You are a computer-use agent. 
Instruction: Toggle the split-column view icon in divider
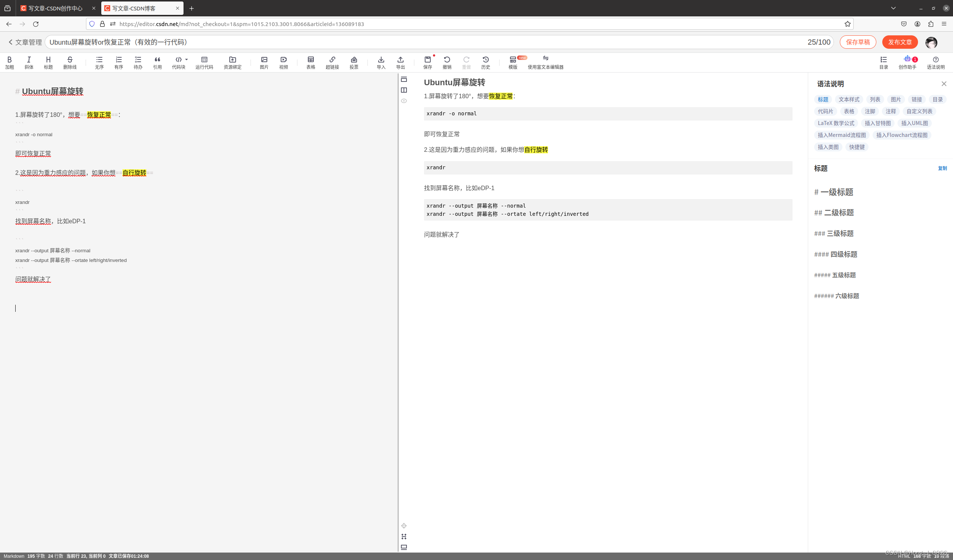404,90
